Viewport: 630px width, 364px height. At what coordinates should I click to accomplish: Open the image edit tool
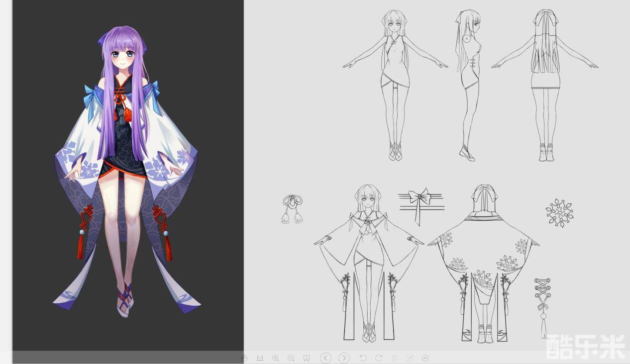pyautogui.click(x=410, y=358)
